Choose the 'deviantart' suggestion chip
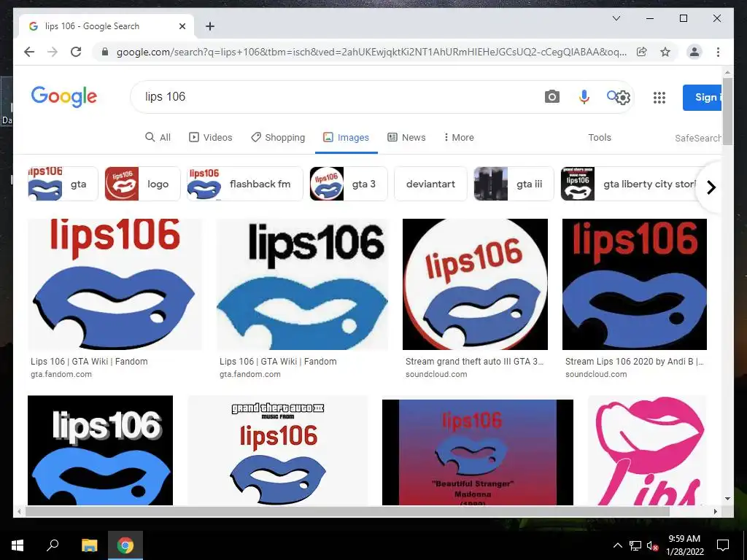This screenshot has height=560, width=747. (x=430, y=184)
